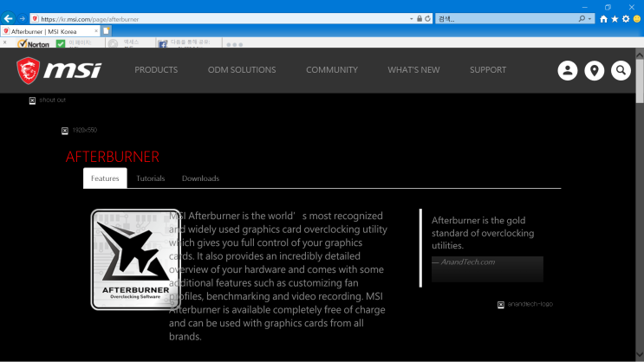The width and height of the screenshot is (644, 362).
Task: Click the Norton logo in toolbar
Action: click(33, 43)
